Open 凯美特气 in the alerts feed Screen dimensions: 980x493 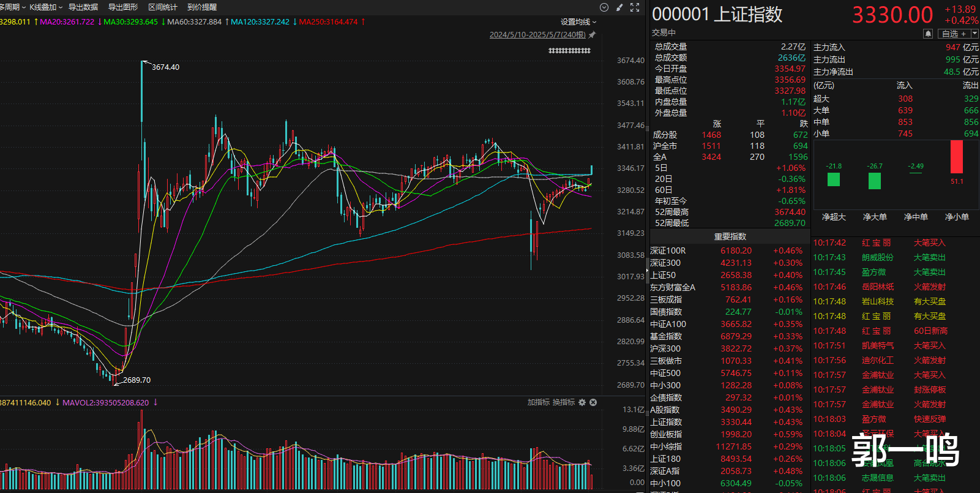coord(877,345)
